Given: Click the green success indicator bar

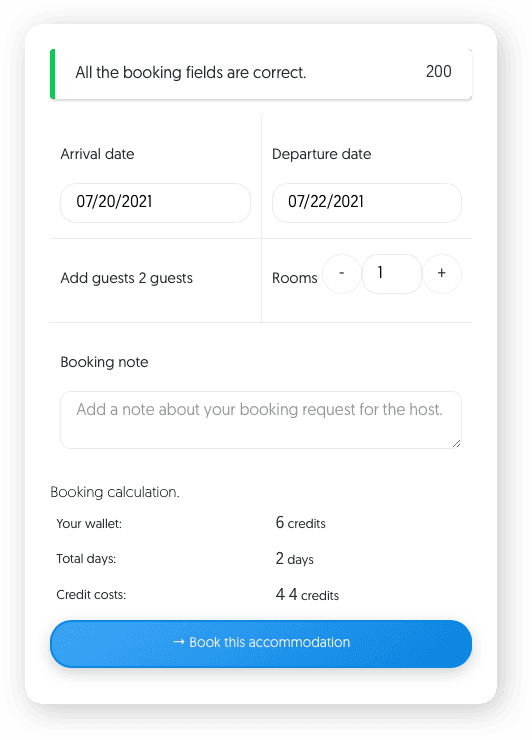Looking at the screenshot, I should click(52, 74).
